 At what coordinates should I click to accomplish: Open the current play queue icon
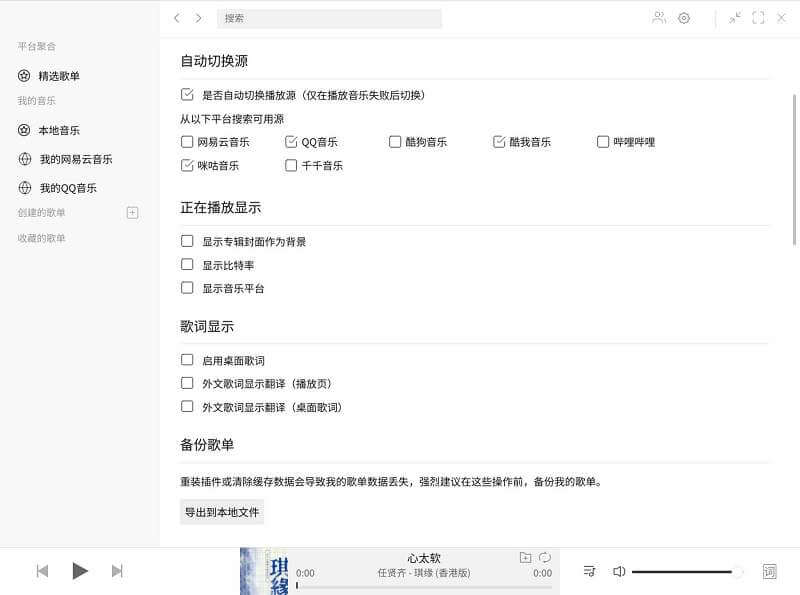590,571
